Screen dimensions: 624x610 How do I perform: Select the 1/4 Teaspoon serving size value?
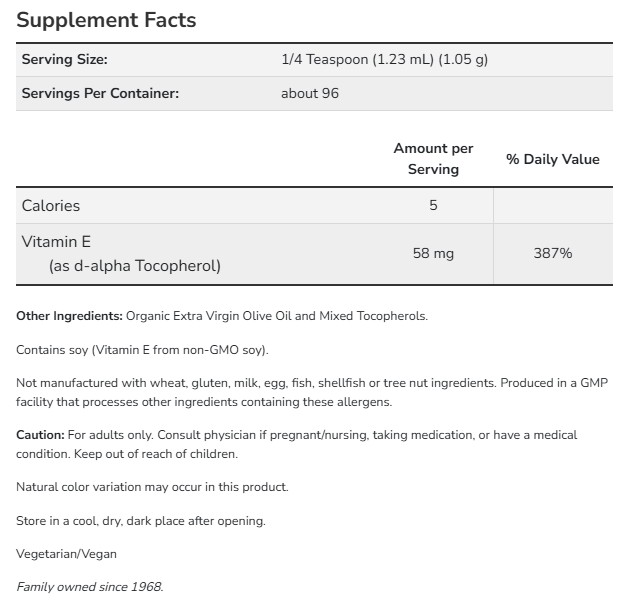(384, 60)
